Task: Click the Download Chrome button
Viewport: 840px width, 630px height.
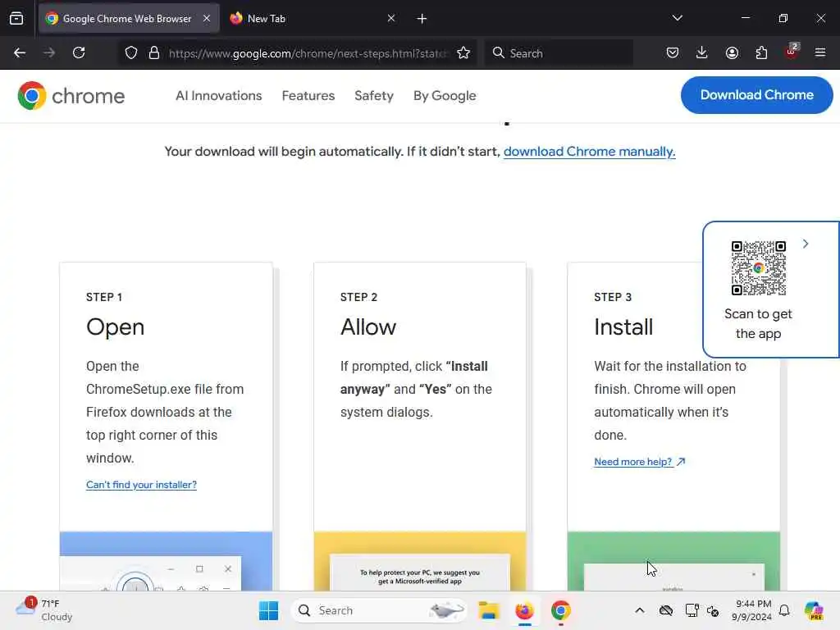Action: point(756,95)
